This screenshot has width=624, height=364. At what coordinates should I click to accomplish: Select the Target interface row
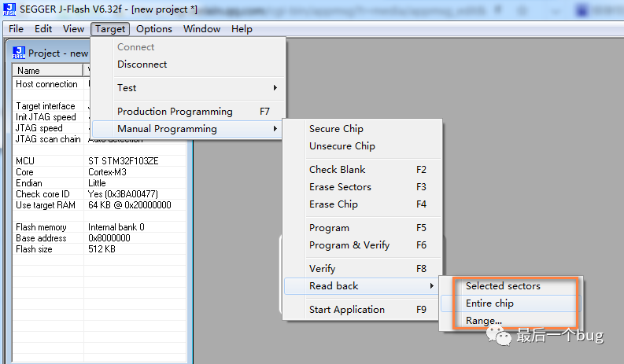[x=46, y=106]
